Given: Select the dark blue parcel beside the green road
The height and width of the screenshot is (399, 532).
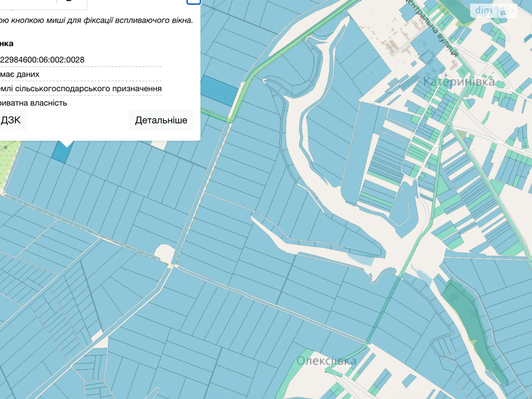Looking at the screenshot, I should tap(218, 90).
